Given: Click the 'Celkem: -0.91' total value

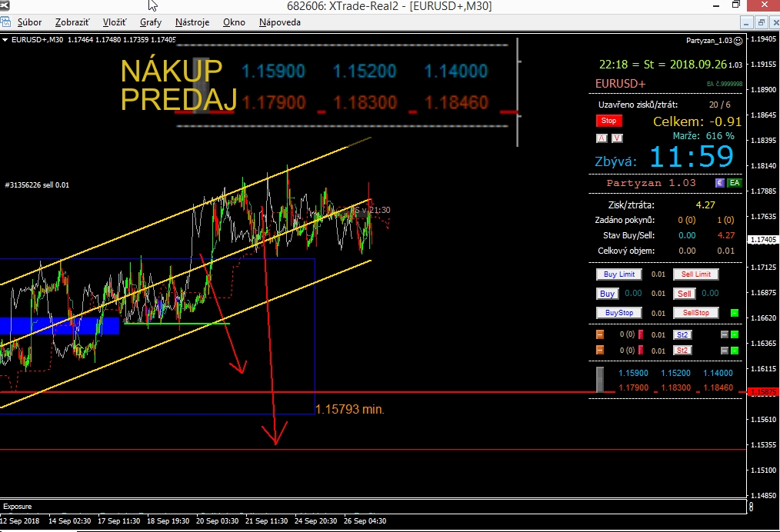Looking at the screenshot, I should pyautogui.click(x=697, y=121).
